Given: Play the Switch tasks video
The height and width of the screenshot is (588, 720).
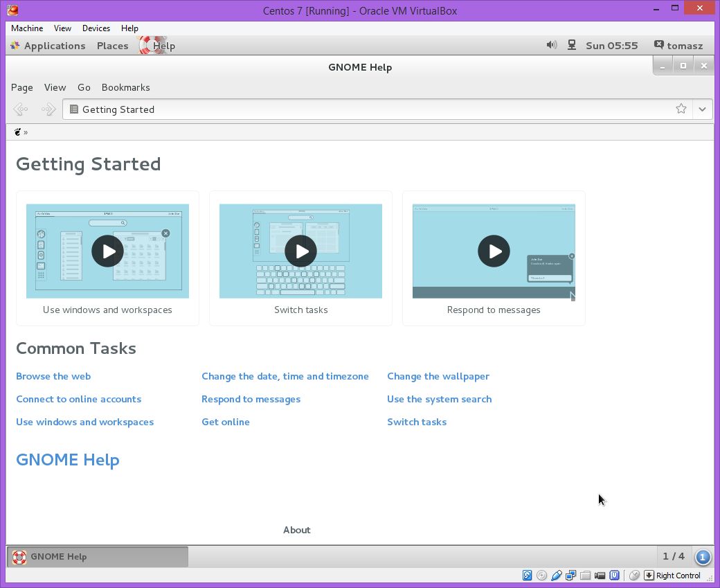Looking at the screenshot, I should coord(300,251).
